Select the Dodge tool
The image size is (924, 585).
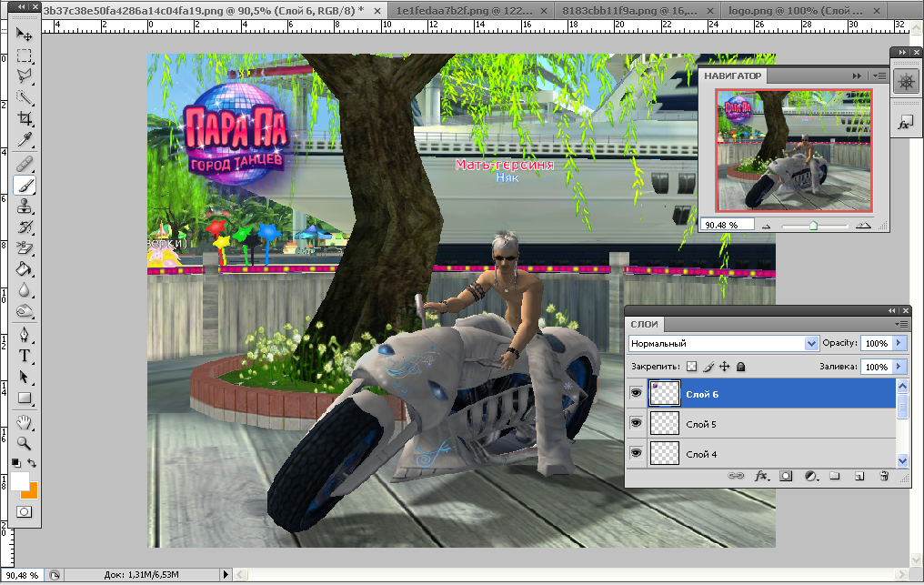[x=25, y=311]
